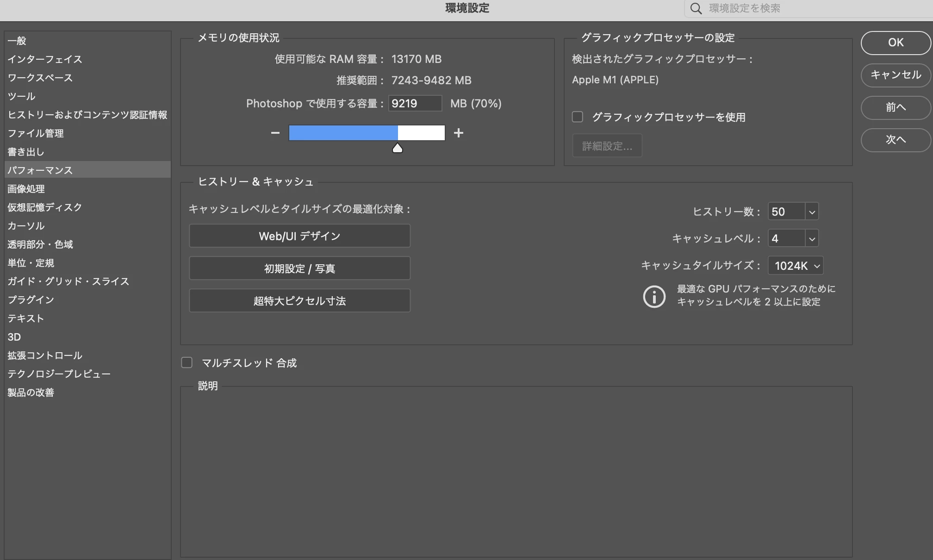Viewport: 933px width, 560px height.
Task: Click the memory usage slider bar
Action: (x=367, y=133)
